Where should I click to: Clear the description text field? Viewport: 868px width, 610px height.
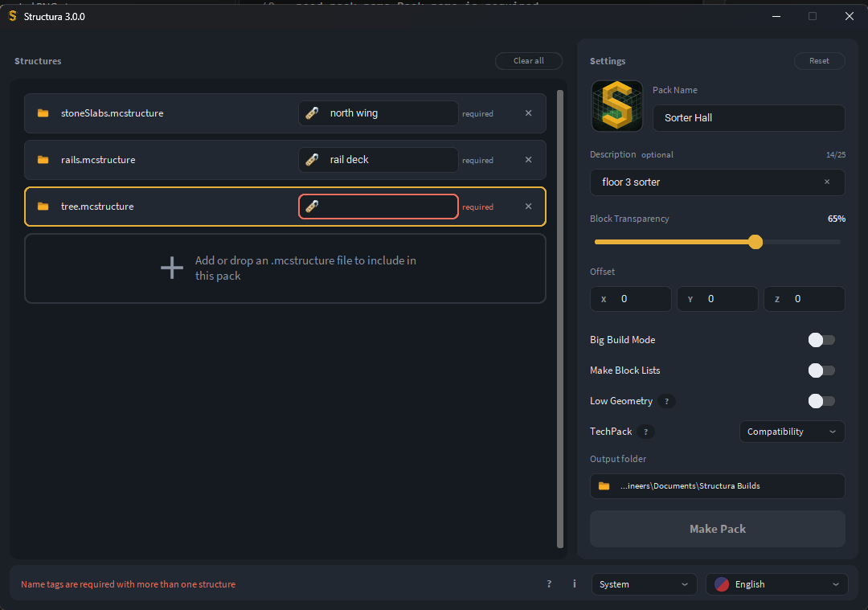click(x=827, y=182)
